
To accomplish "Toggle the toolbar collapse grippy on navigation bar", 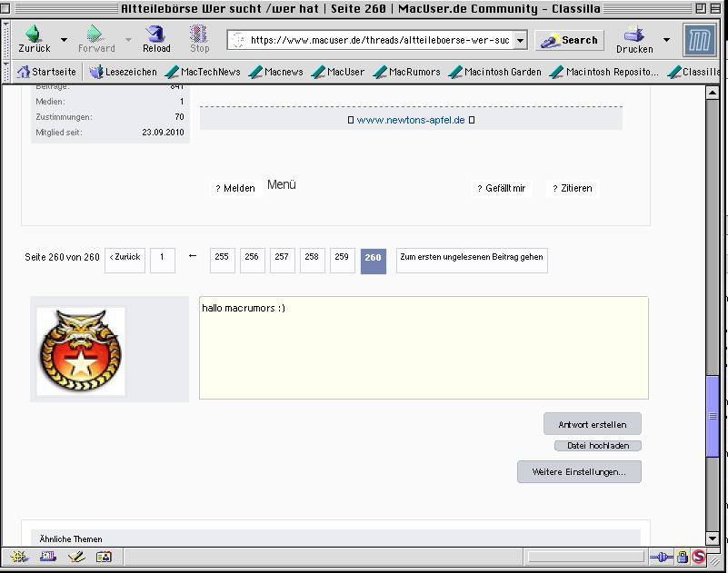I will [6, 40].
